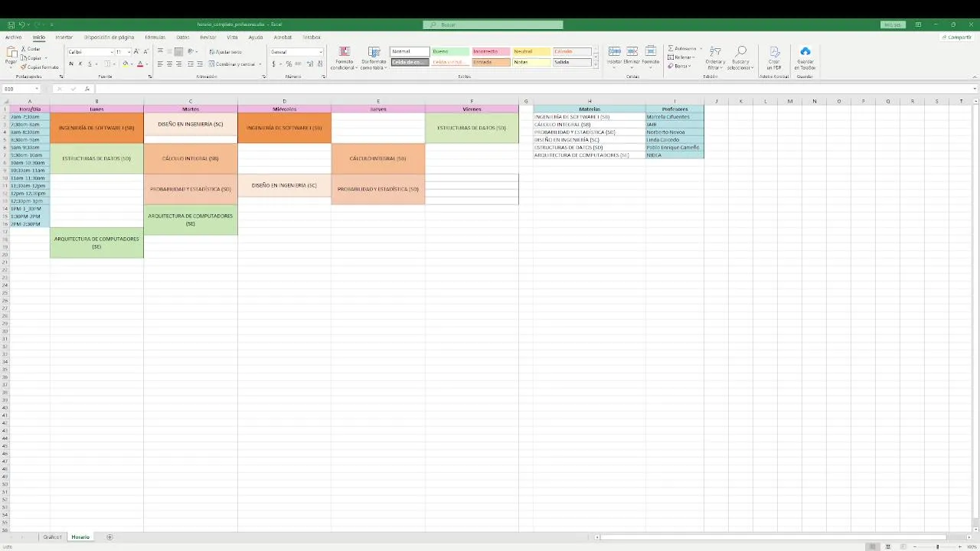980x551 pixels.
Task: Click increase indent icon
Action: pos(200,64)
